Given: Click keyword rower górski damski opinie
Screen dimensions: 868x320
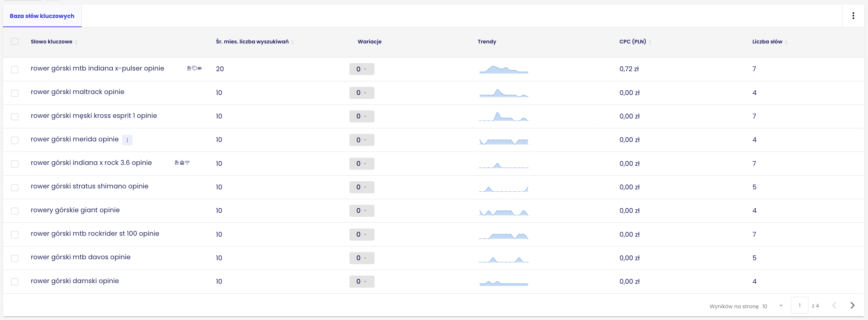Looking at the screenshot, I should [75, 280].
